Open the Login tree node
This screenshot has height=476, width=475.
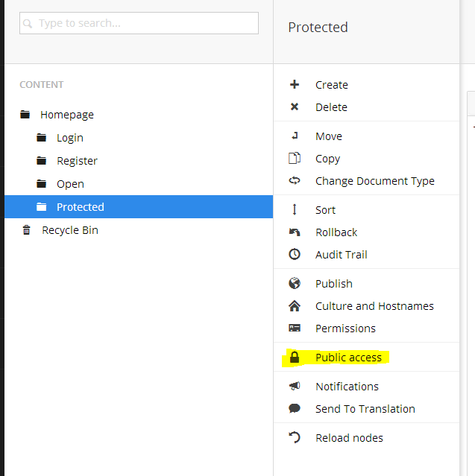click(70, 138)
